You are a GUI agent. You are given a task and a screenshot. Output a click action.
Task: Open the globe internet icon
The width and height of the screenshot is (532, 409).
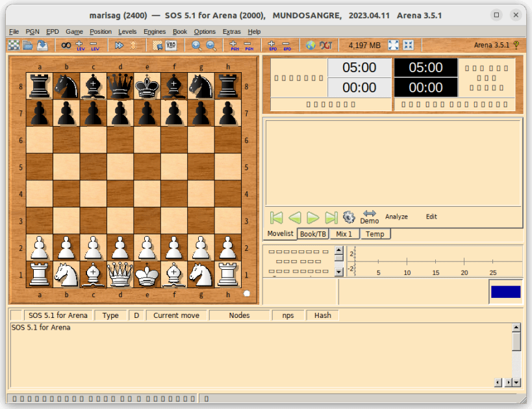310,46
